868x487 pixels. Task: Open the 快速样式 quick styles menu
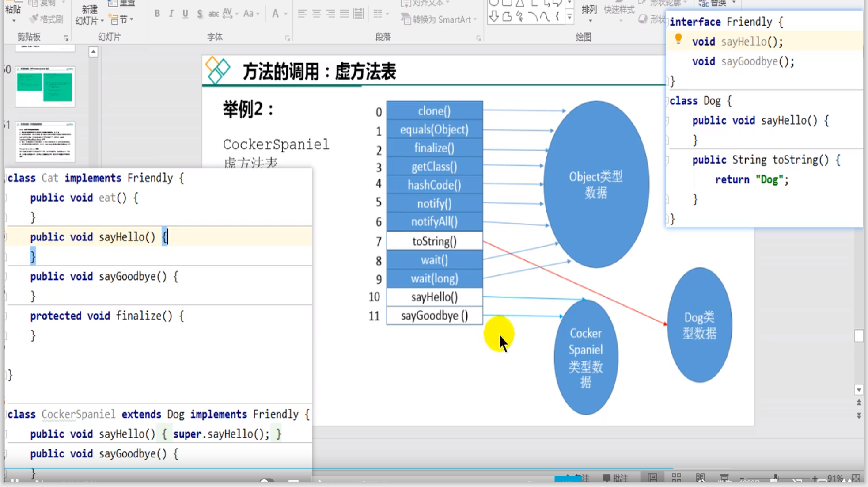click(619, 13)
